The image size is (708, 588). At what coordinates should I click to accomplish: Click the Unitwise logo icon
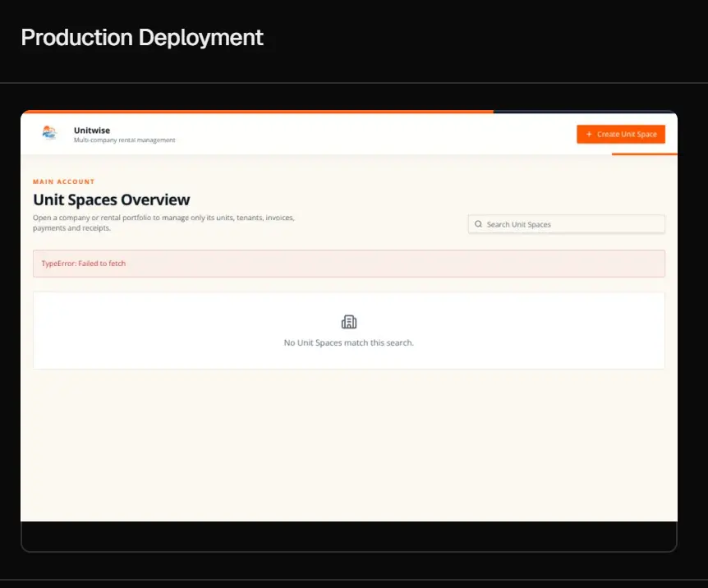(49, 133)
